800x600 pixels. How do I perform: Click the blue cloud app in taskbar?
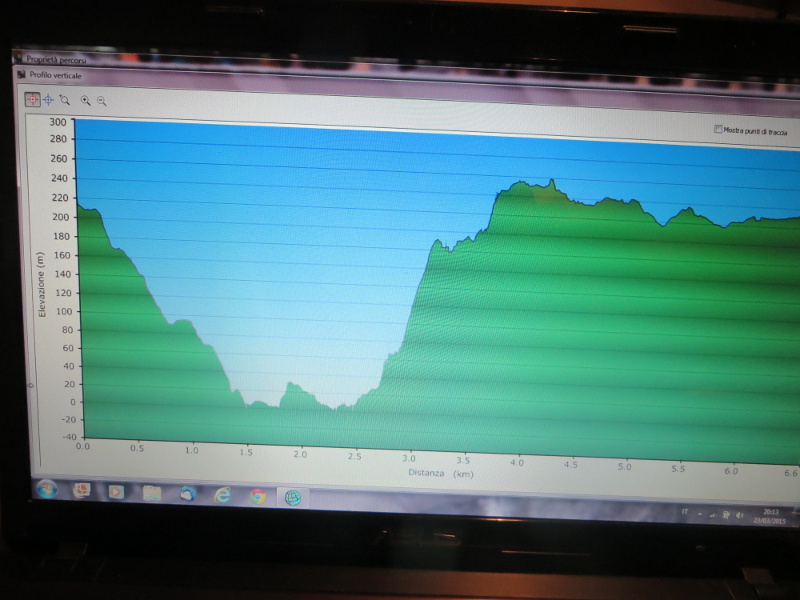tap(187, 494)
